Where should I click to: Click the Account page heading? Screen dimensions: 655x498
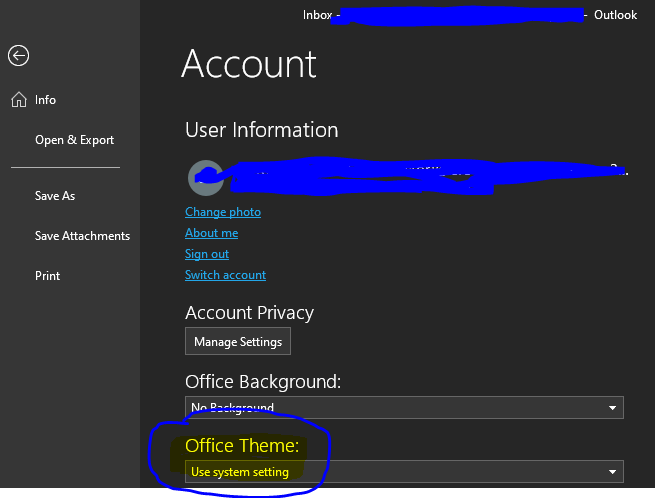tap(249, 64)
